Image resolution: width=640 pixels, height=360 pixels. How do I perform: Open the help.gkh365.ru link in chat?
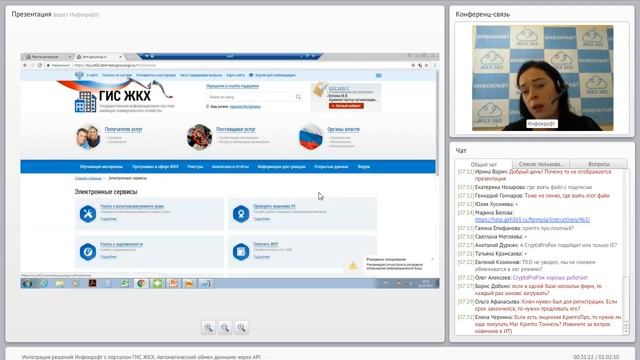(532, 220)
